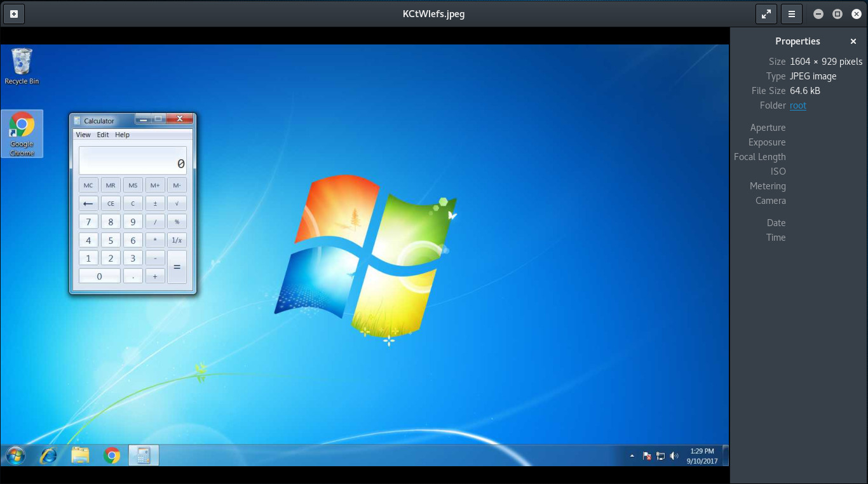
Task: Click the M+ memory add key
Action: coord(155,185)
